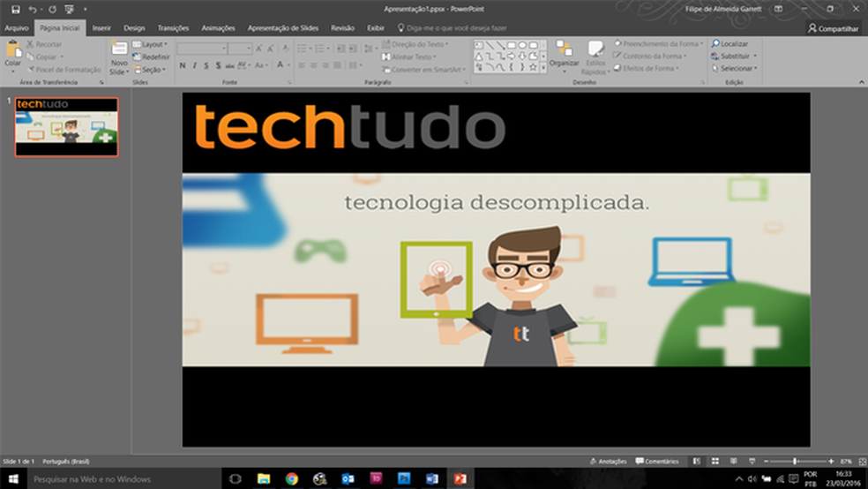Image resolution: width=868 pixels, height=489 pixels.
Task: Decrease font size with the smaller A icon
Action: (270, 49)
